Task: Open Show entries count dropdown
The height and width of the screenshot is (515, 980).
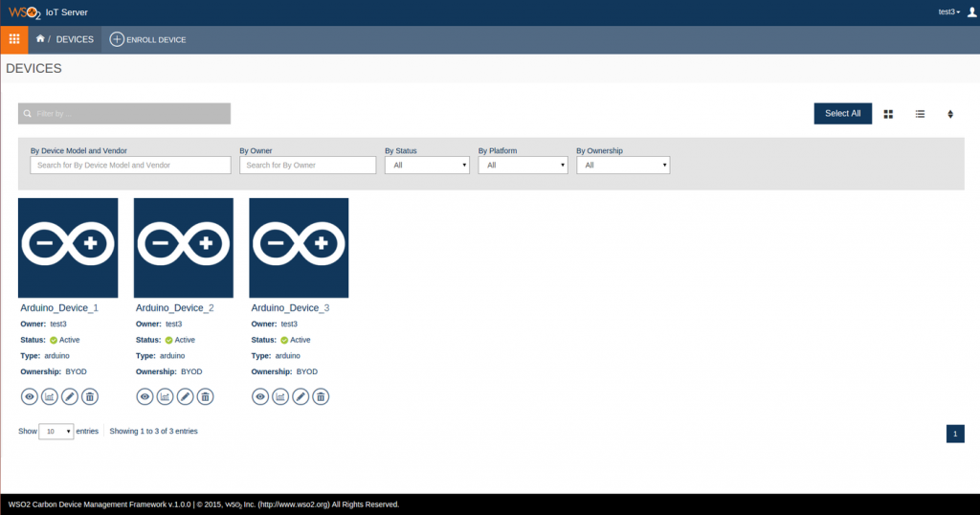Action: (x=56, y=432)
